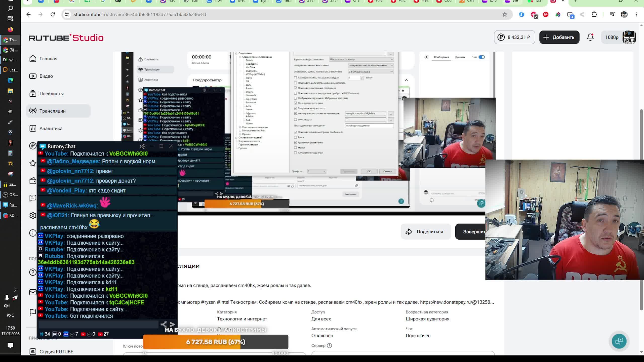Click the gear settings icon in Studio sidebar
Image resolution: width=644 pixels, height=362 pixels.
[33, 215]
